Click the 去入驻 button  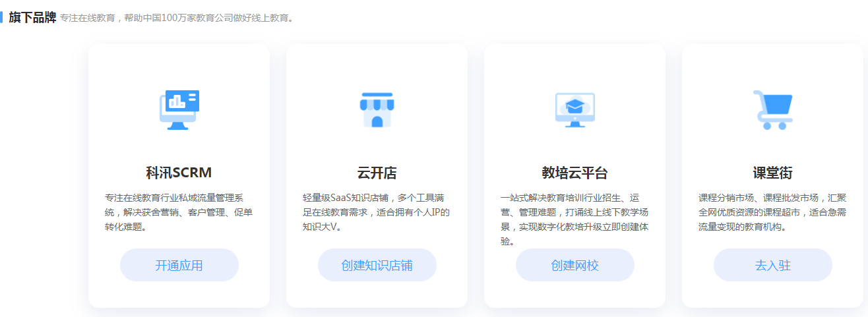click(772, 265)
